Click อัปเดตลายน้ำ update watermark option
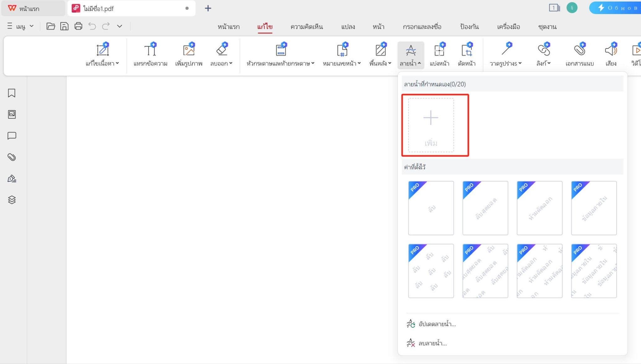The image size is (641, 364). (x=437, y=324)
